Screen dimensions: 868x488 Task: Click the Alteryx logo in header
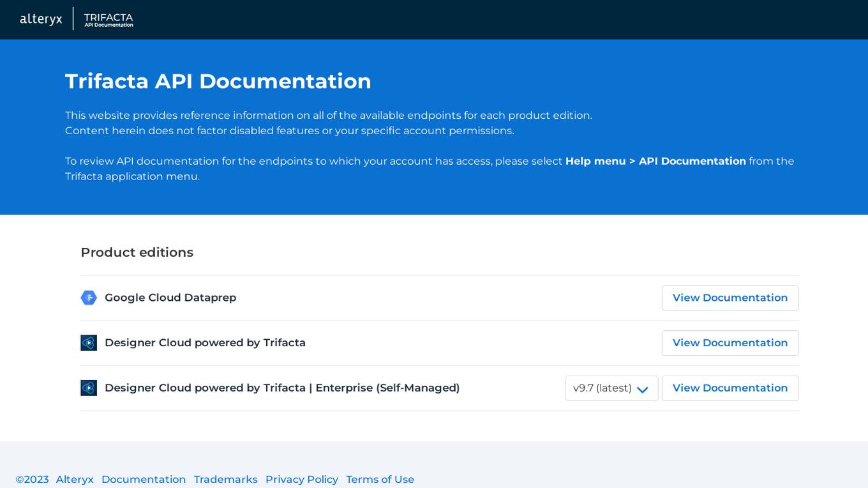(41, 19)
